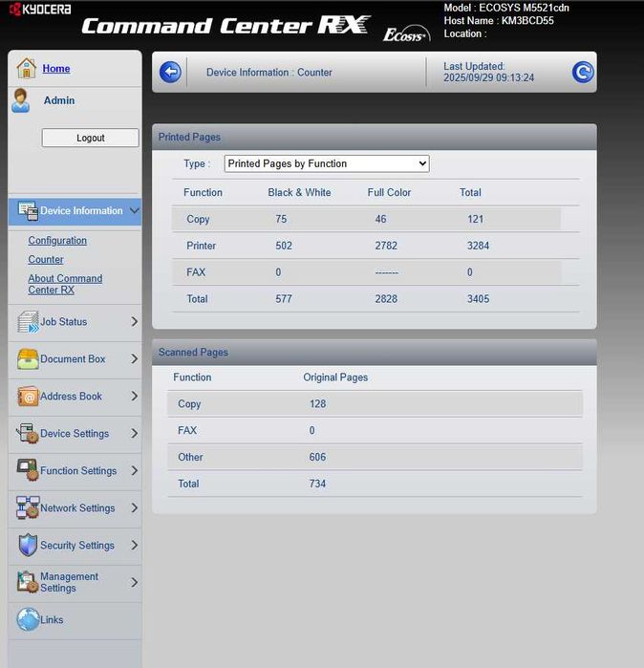Expand the Address Book chevron
This screenshot has width=644, height=668.
coord(135,397)
